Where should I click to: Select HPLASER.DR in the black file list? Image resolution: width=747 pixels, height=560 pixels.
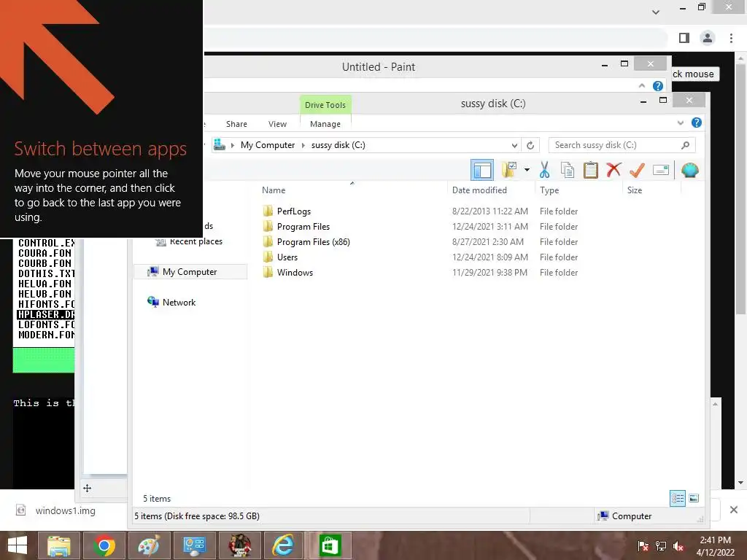pos(46,315)
